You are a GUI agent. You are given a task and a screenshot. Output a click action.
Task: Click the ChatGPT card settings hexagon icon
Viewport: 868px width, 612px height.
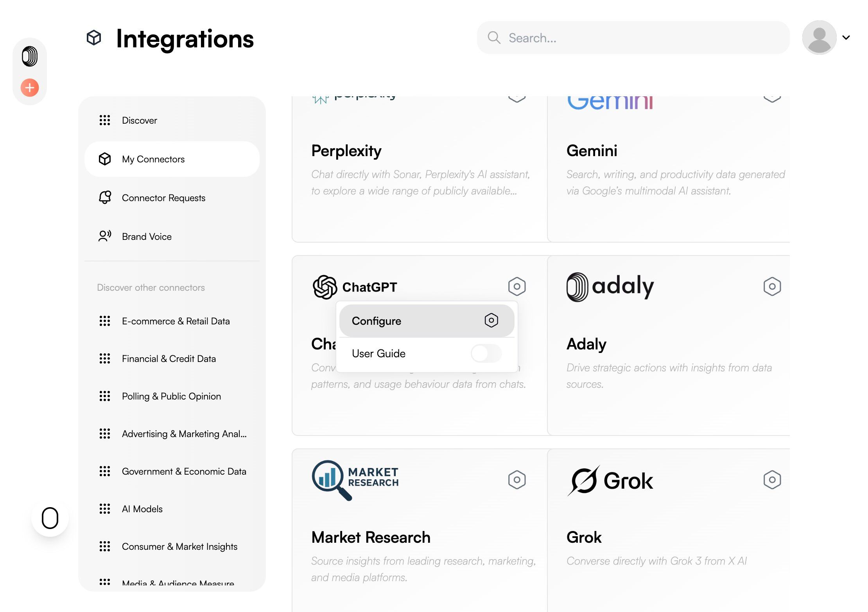pos(516,286)
